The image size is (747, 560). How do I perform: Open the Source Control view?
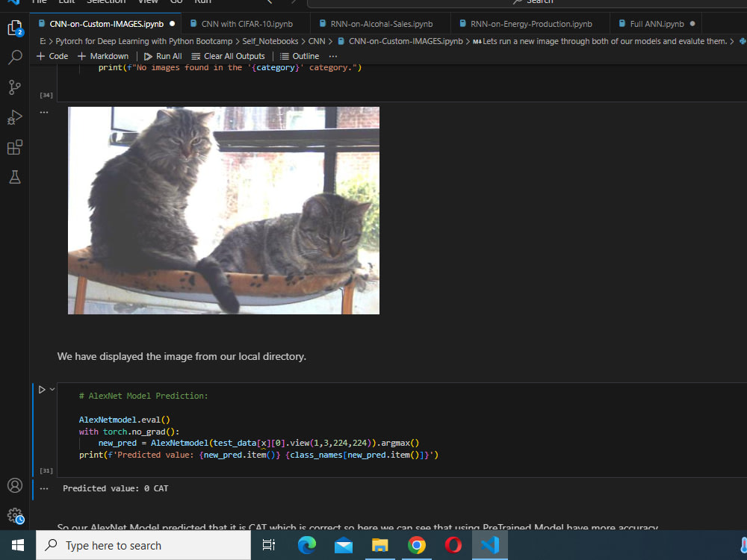15,87
